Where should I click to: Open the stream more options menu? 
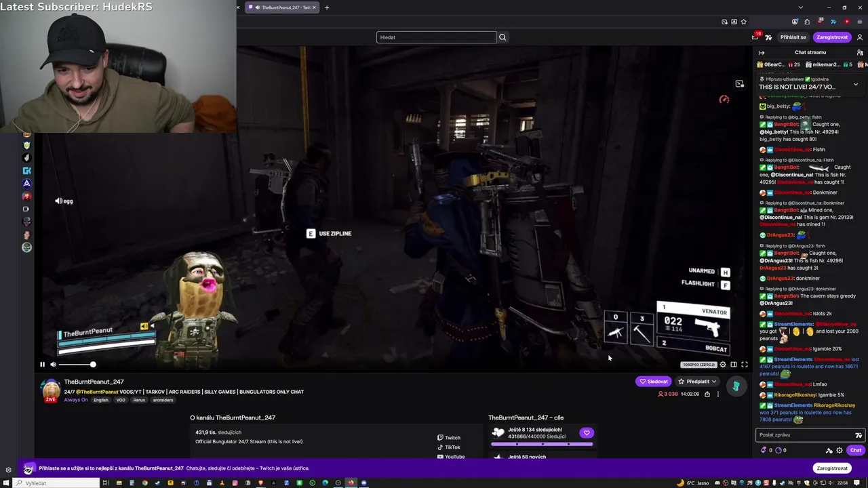click(718, 394)
